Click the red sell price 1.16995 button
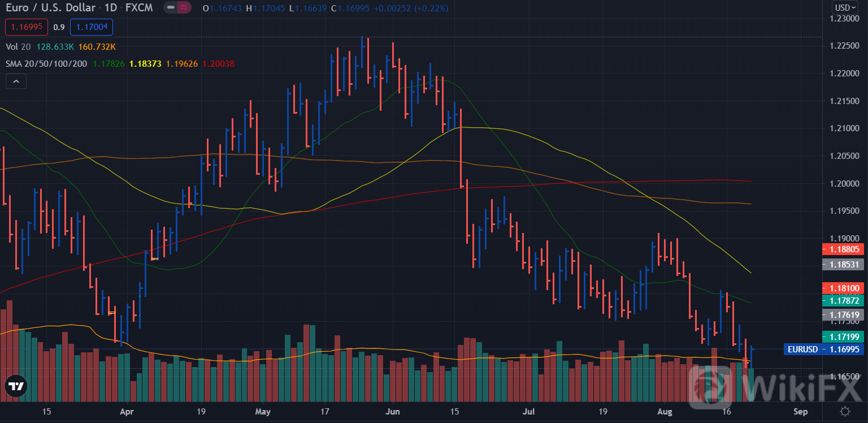This screenshot has width=868, height=423. 26,27
